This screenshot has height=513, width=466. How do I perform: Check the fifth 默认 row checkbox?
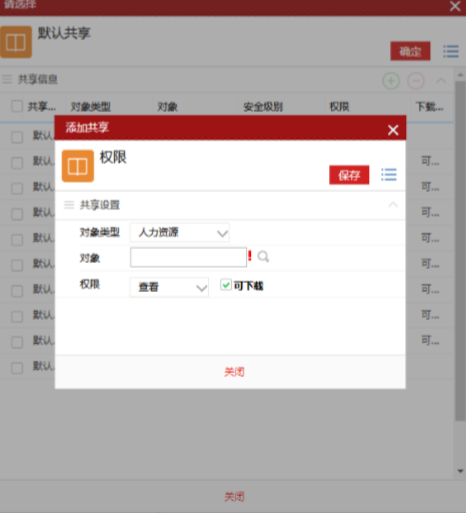[17, 240]
